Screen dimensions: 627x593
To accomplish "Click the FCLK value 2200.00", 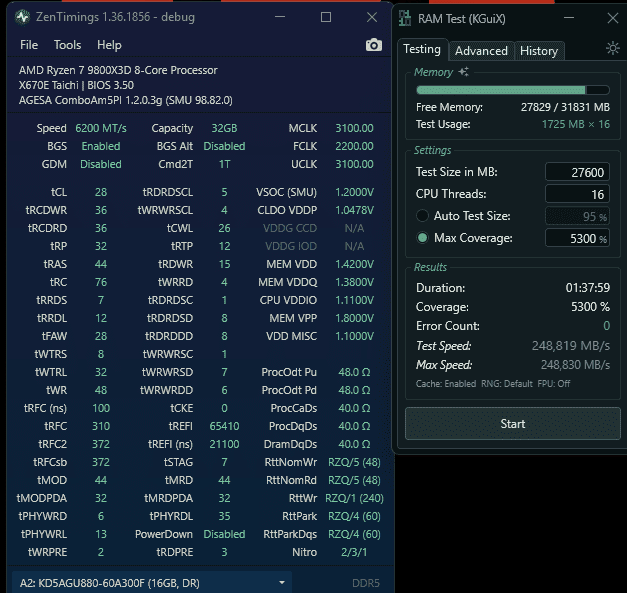I will tap(354, 146).
